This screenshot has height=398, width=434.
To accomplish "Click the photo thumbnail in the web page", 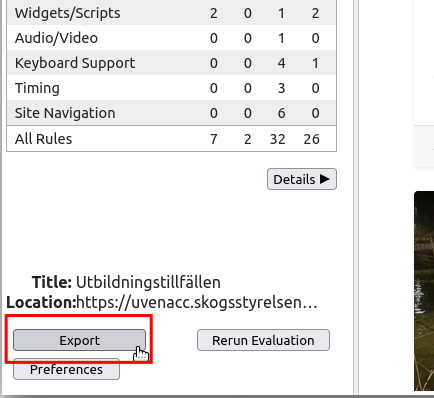I will (x=424, y=291).
